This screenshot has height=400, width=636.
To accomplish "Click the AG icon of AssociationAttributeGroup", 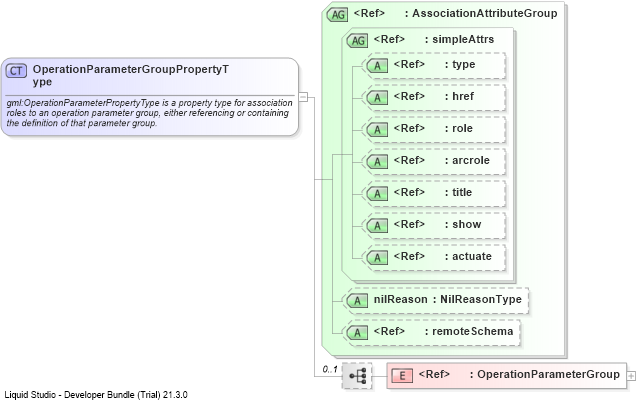I will 337,15.
